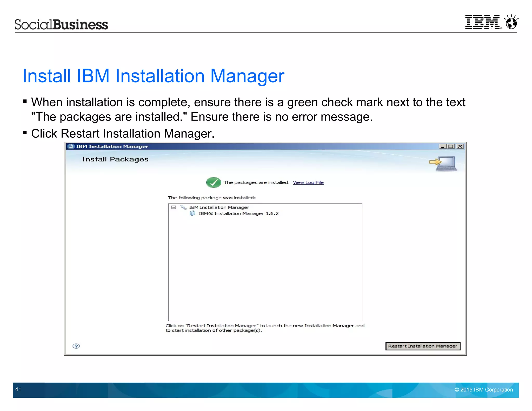Click the Restart Installation Manager button
This screenshot has height=411, width=532.
click(x=423, y=346)
